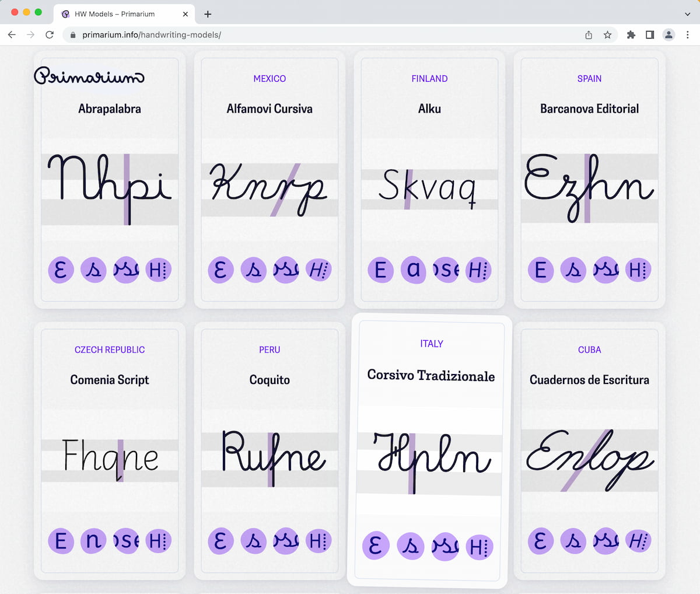Screen dimensions: 700x594
Task: Choose cursive s icon on Corsivo Tradizionale card
Action: click(411, 547)
